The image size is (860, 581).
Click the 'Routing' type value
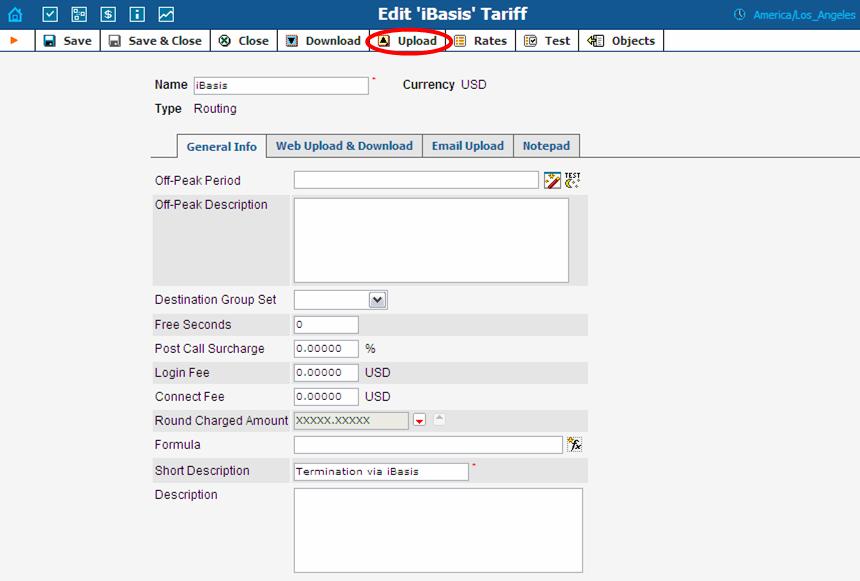click(x=215, y=109)
